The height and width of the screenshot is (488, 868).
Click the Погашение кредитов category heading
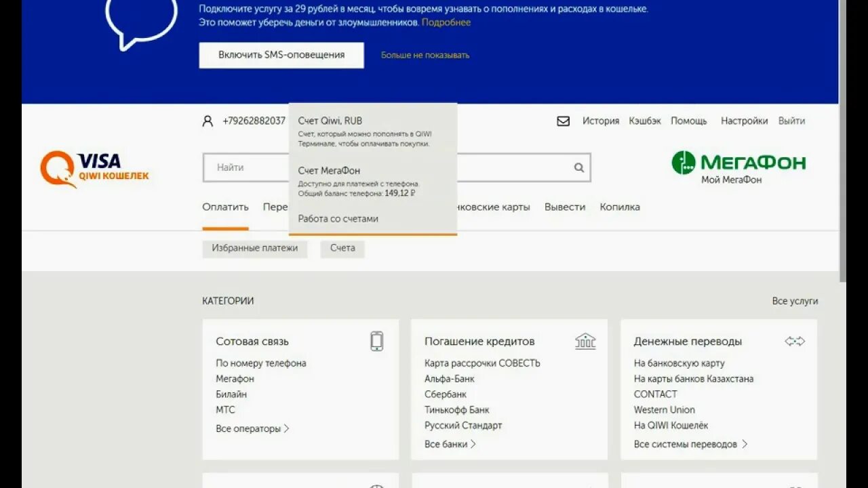pos(479,342)
